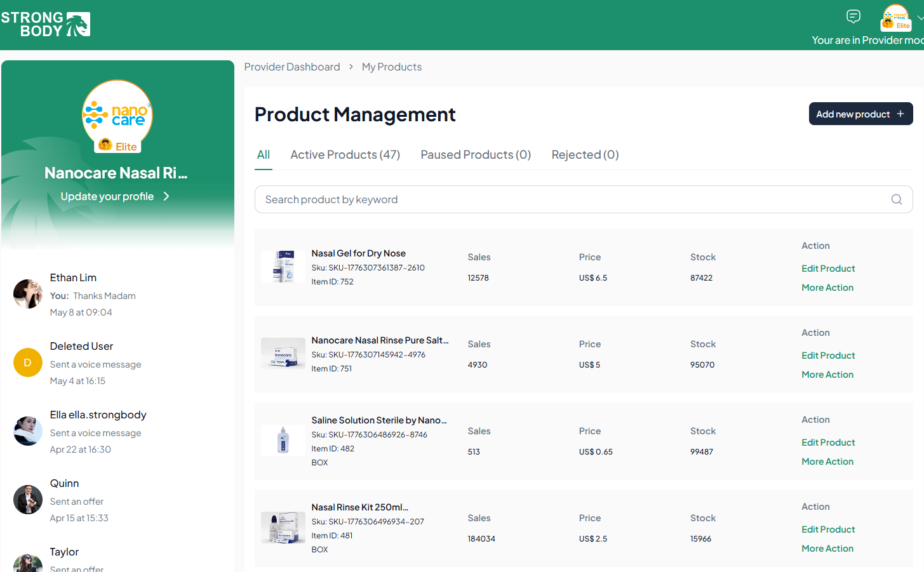Image resolution: width=924 pixels, height=572 pixels.
Task: Click the Your are in Provider mode text
Action: coord(867,40)
